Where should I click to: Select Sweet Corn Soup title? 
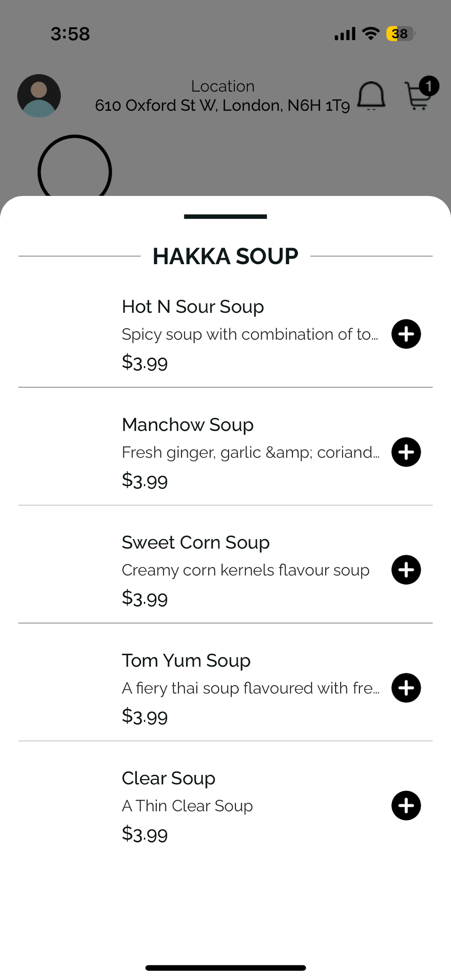(x=195, y=543)
